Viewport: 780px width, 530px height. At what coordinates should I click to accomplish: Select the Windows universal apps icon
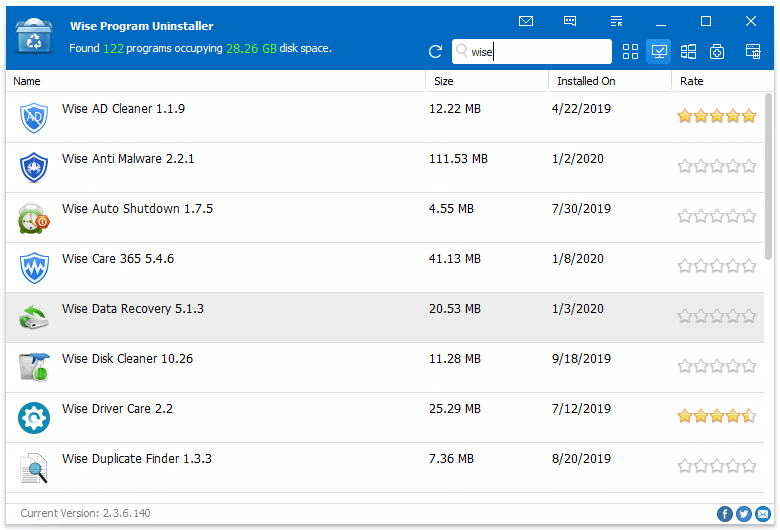pyautogui.click(x=688, y=51)
